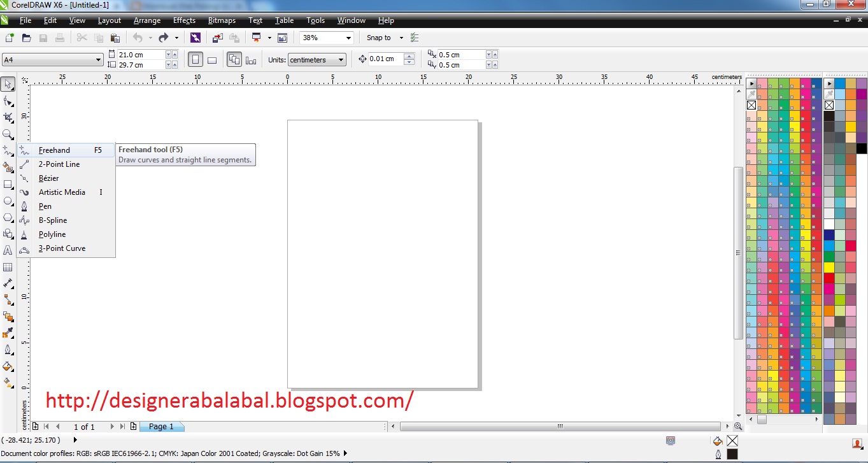Expand the document color profiles arrow
Image resolution: width=868 pixels, height=463 pixels.
345,453
